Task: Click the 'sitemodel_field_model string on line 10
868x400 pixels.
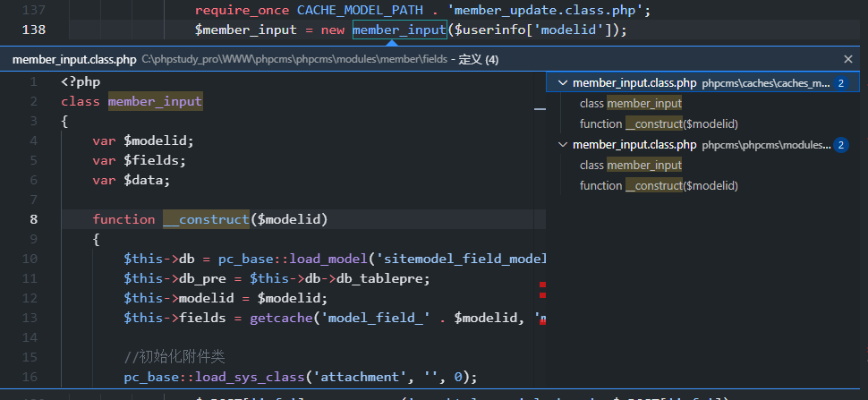Action: pyautogui.click(x=461, y=259)
